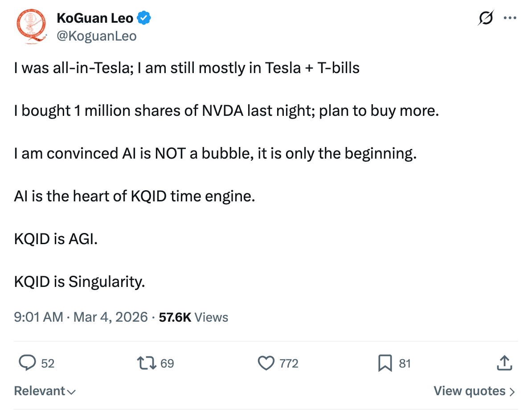The image size is (532, 413).
Task: Open the Grok explain-post icon
Action: pyautogui.click(x=485, y=18)
